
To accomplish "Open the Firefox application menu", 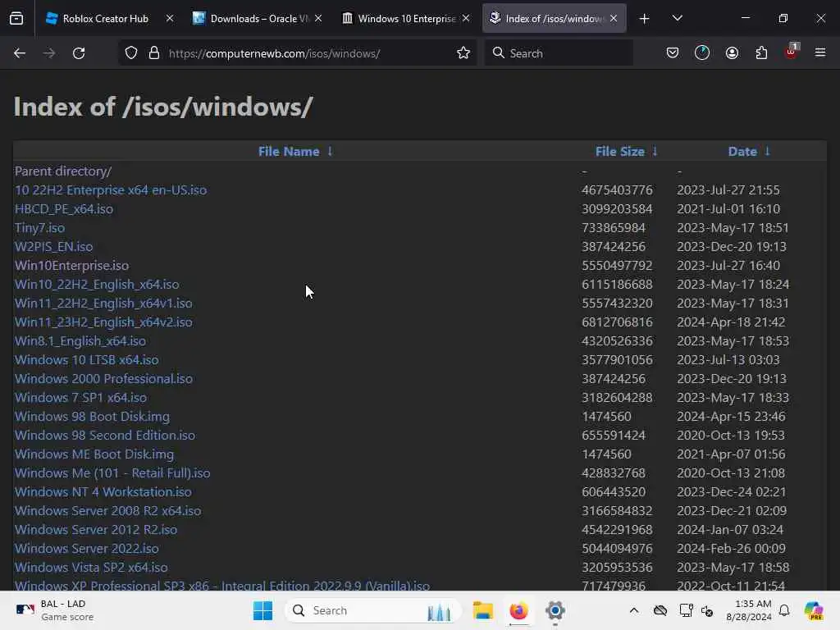I will point(820,53).
